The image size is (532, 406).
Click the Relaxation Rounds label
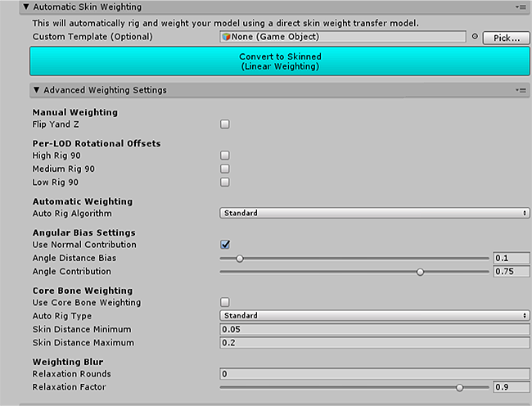point(71,374)
